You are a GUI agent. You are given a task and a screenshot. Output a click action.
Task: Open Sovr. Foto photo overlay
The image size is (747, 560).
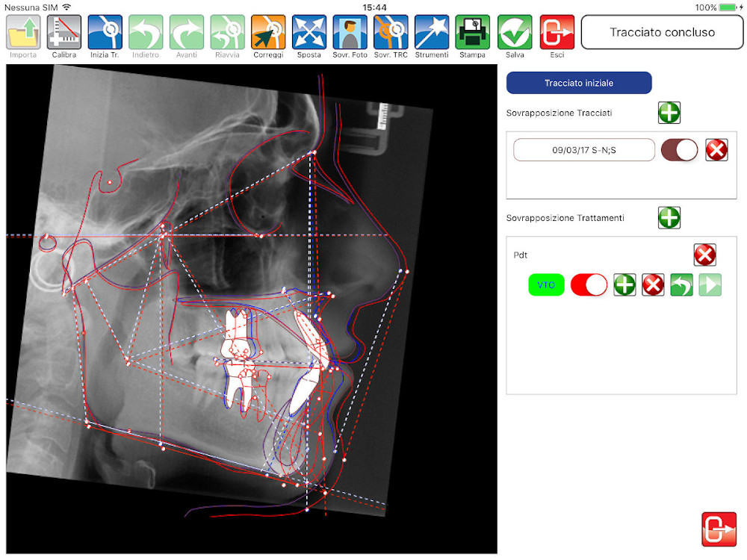350,32
